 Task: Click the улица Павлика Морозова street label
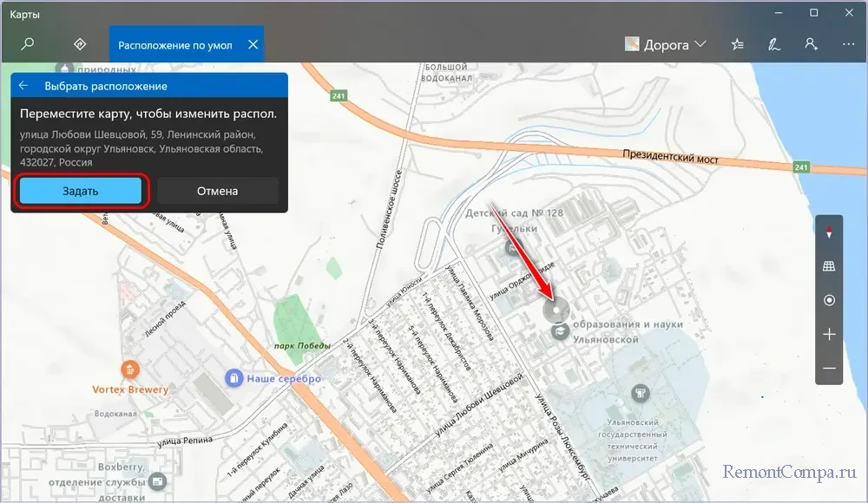tap(470, 302)
